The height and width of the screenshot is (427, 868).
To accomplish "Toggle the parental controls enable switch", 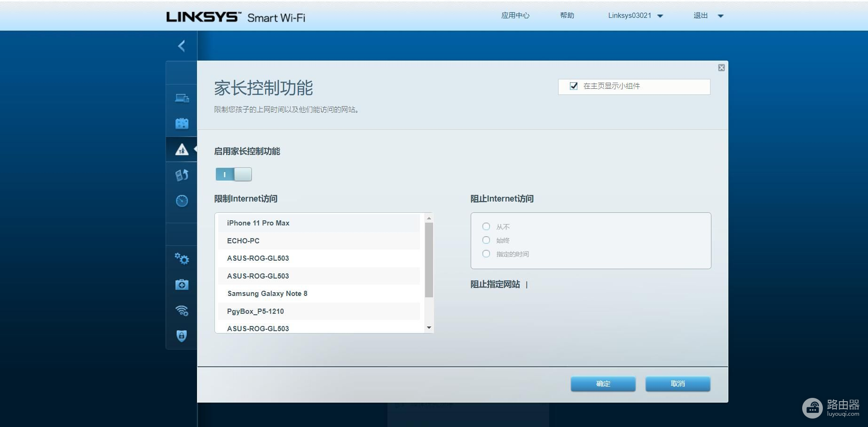I will pyautogui.click(x=234, y=174).
